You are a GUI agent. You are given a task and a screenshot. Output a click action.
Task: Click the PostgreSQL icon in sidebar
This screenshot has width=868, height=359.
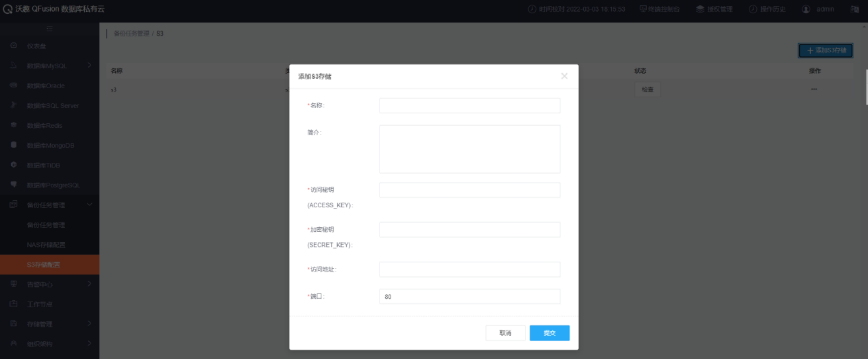coord(14,185)
